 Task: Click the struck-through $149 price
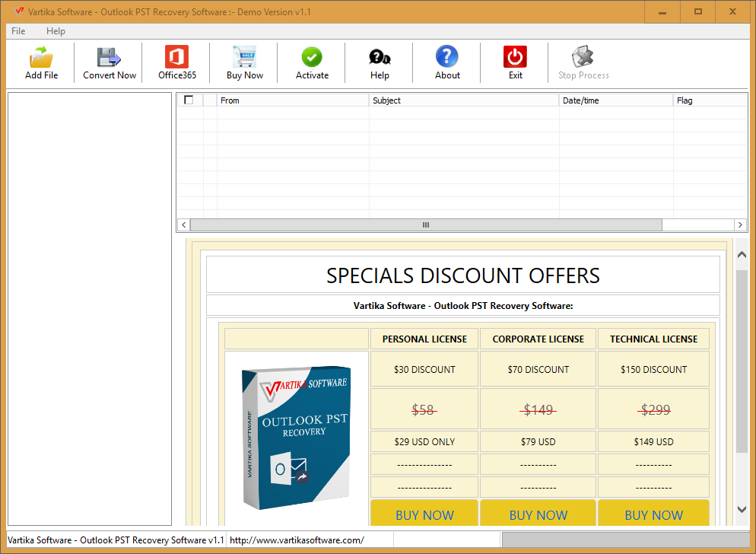[x=538, y=409]
